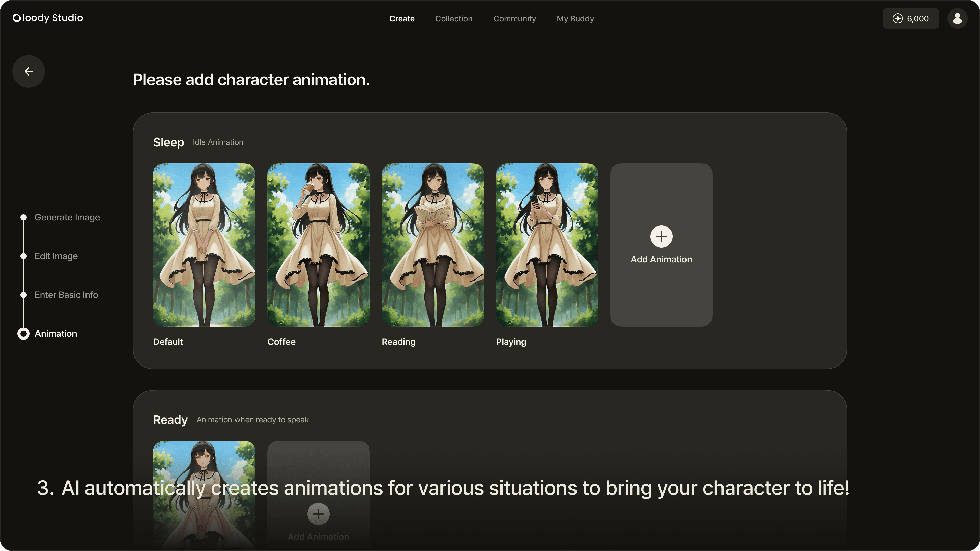Go to the Community tab
The width and height of the screenshot is (980, 551).
point(514,19)
